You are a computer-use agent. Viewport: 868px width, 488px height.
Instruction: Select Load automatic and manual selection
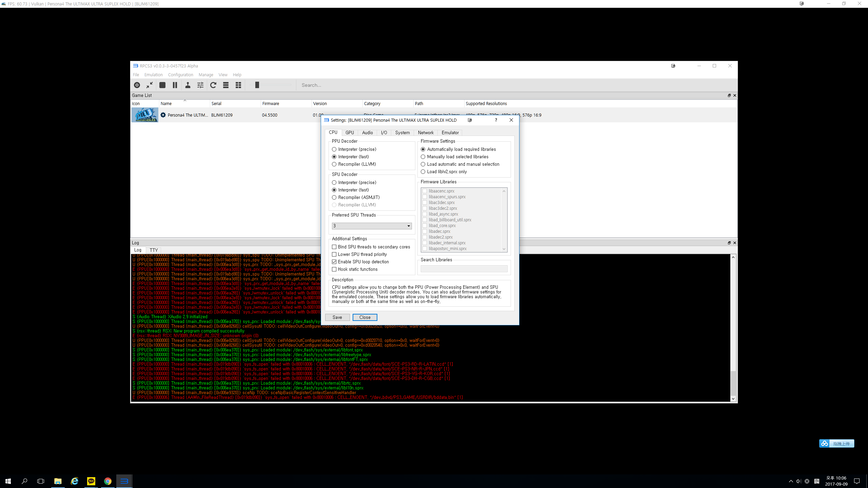coord(460,164)
